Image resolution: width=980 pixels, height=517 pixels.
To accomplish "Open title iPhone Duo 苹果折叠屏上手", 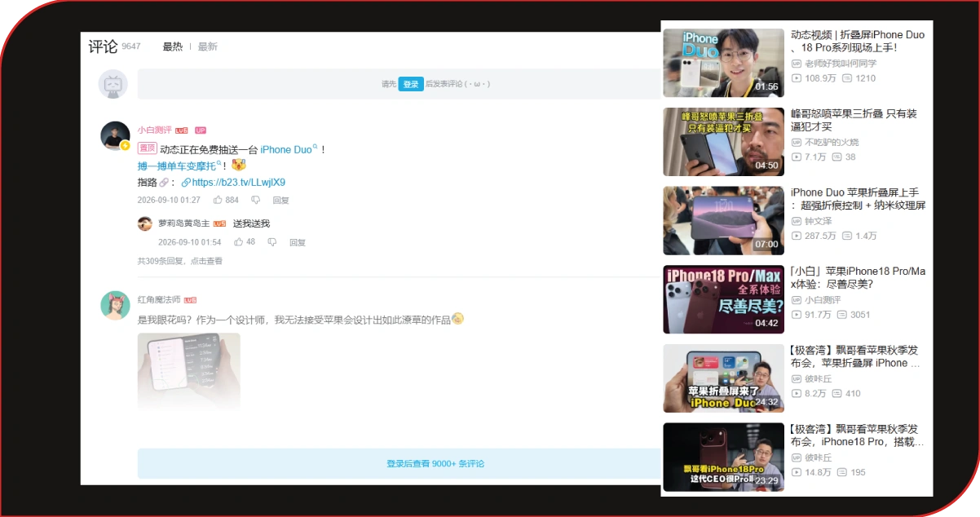I will [858, 199].
